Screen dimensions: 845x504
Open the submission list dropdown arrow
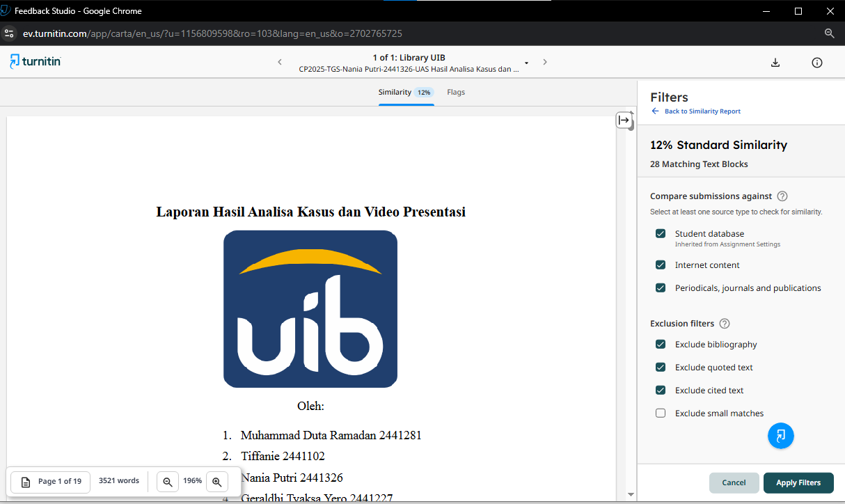[x=527, y=63]
